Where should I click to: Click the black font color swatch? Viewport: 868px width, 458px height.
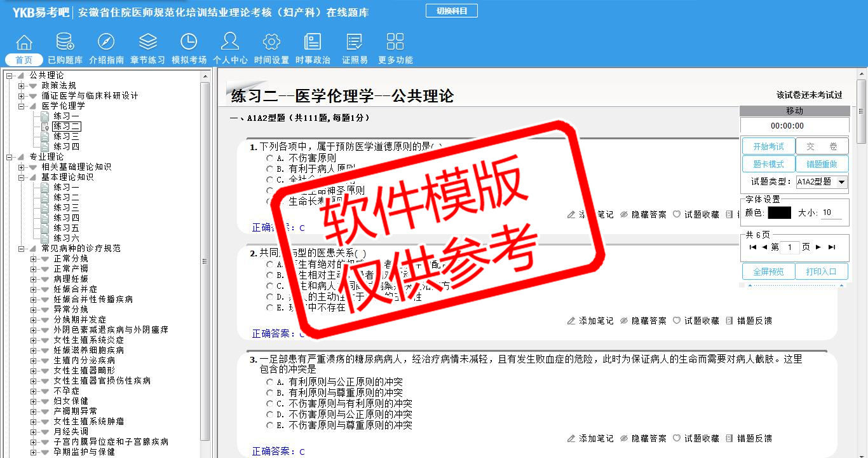pos(779,213)
